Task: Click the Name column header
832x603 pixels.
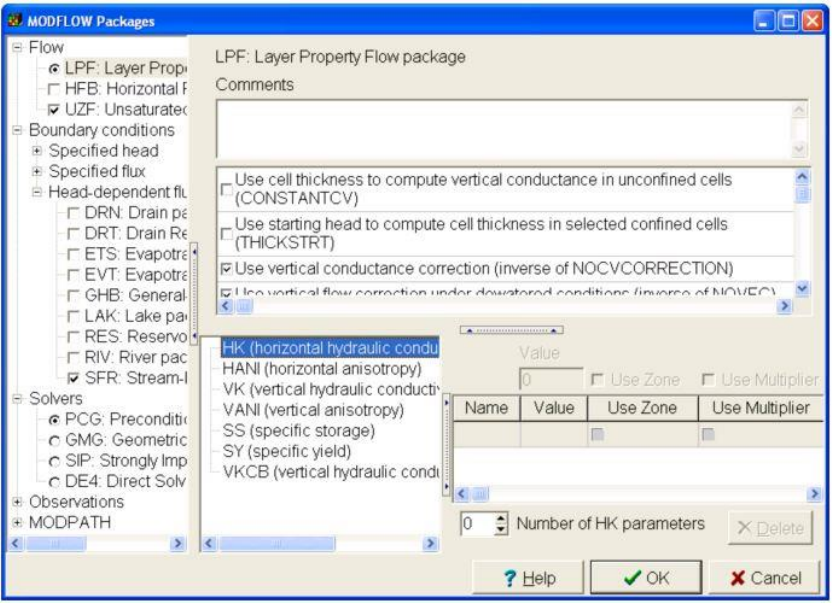Action: point(487,408)
